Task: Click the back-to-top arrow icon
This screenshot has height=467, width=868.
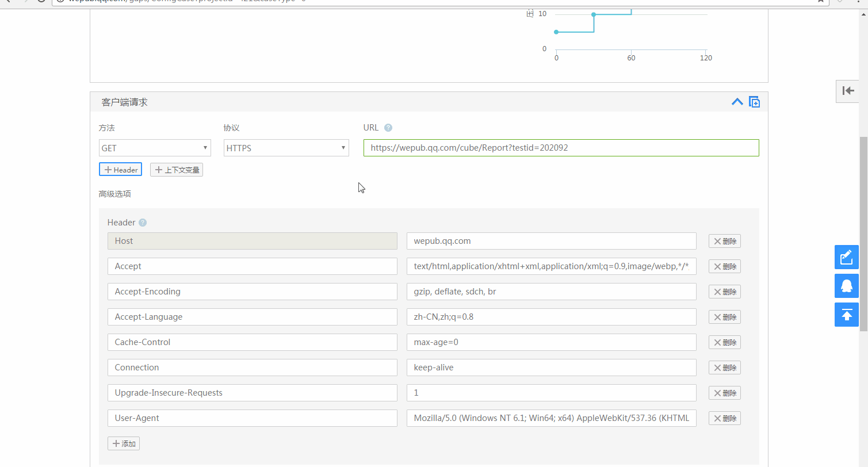Action: point(847,315)
